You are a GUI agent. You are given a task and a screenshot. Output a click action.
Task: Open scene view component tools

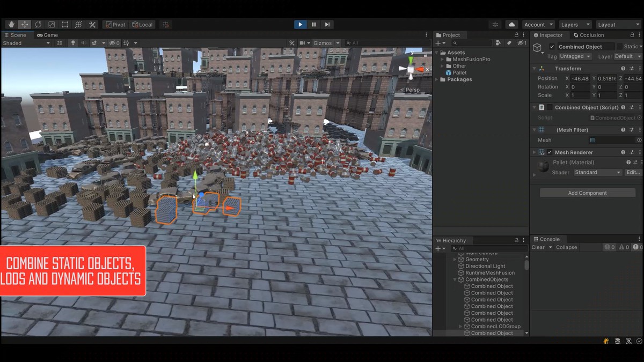click(x=291, y=43)
